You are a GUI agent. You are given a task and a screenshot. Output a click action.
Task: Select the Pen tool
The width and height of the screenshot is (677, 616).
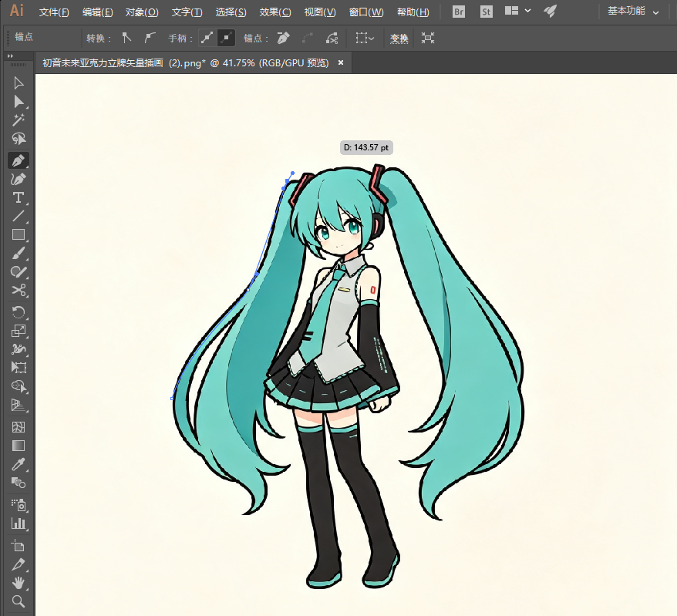(x=19, y=160)
